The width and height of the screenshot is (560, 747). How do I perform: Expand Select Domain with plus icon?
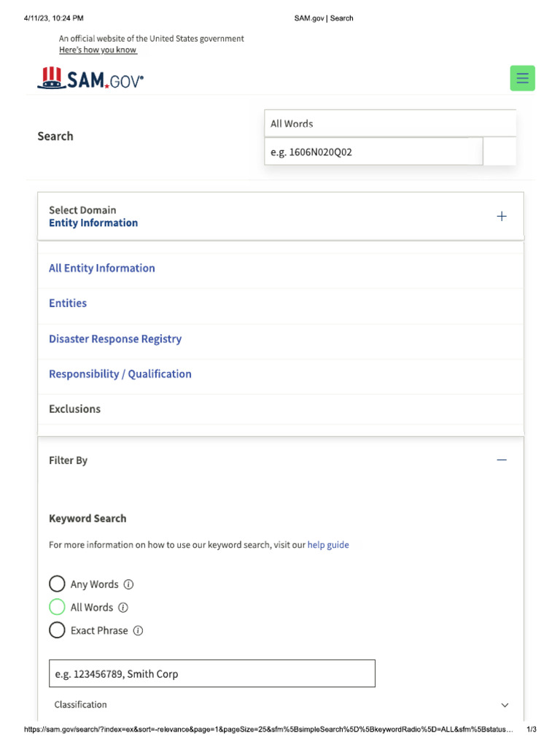pos(502,216)
